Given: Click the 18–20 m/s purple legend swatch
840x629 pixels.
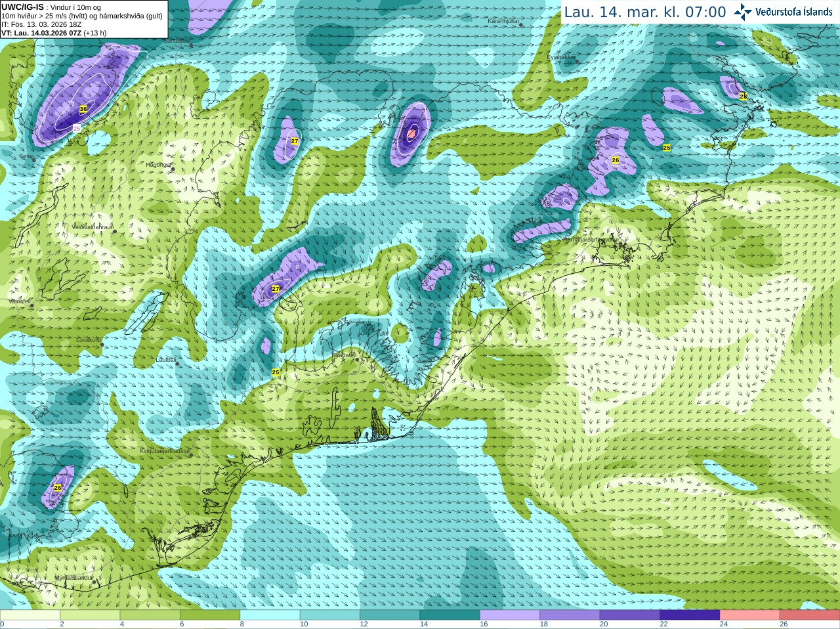Looking at the screenshot, I should pyautogui.click(x=570, y=615).
